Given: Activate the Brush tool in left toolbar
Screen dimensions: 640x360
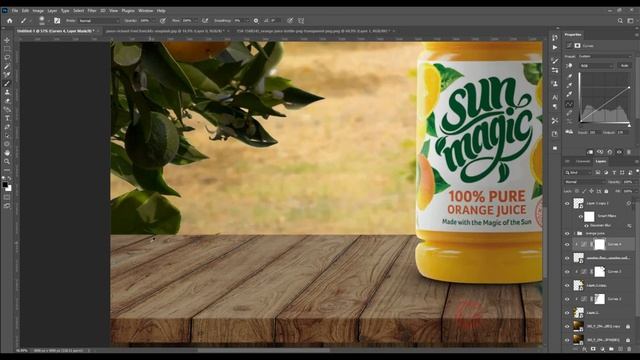Looking at the screenshot, I should tap(7, 84).
